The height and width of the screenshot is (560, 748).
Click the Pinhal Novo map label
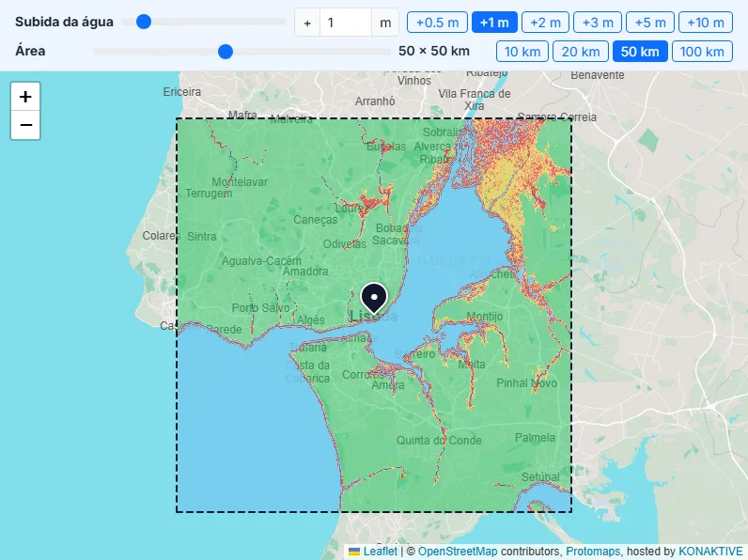tap(526, 383)
